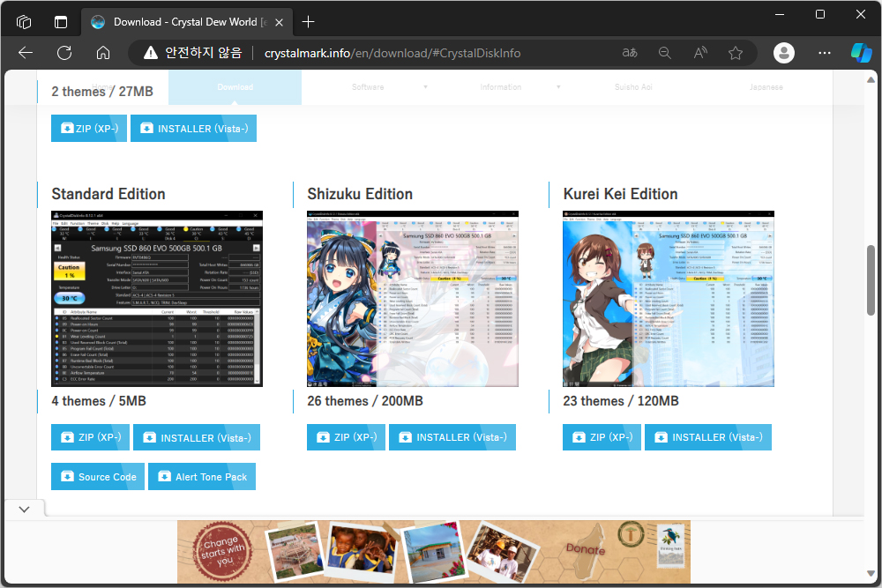Click the Standard Edition heading
This screenshot has height=588, width=882.
(108, 194)
